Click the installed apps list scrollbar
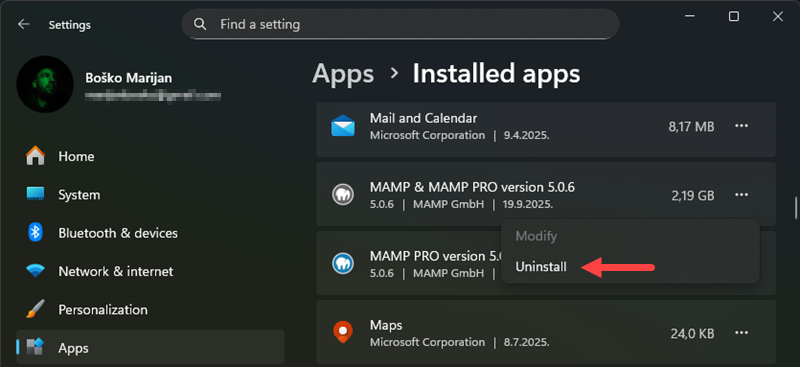This screenshot has height=367, width=800. [795, 208]
